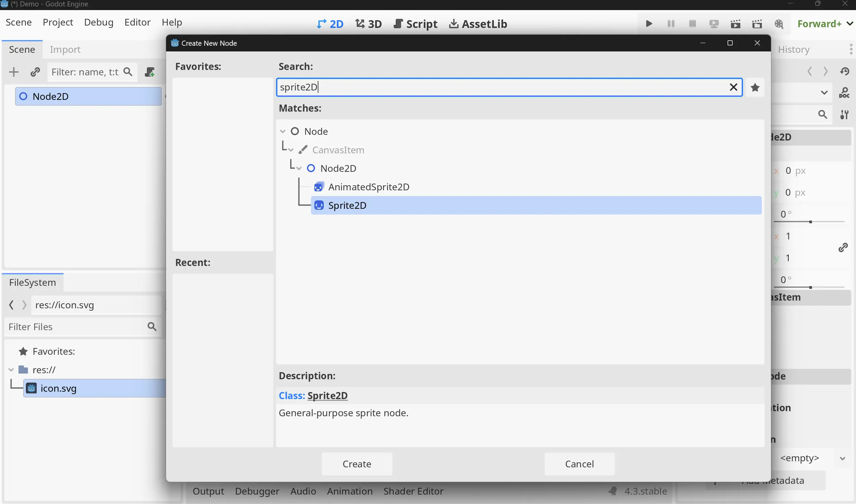Run remote debug icon in toolbar
The height and width of the screenshot is (504, 856).
[714, 24]
